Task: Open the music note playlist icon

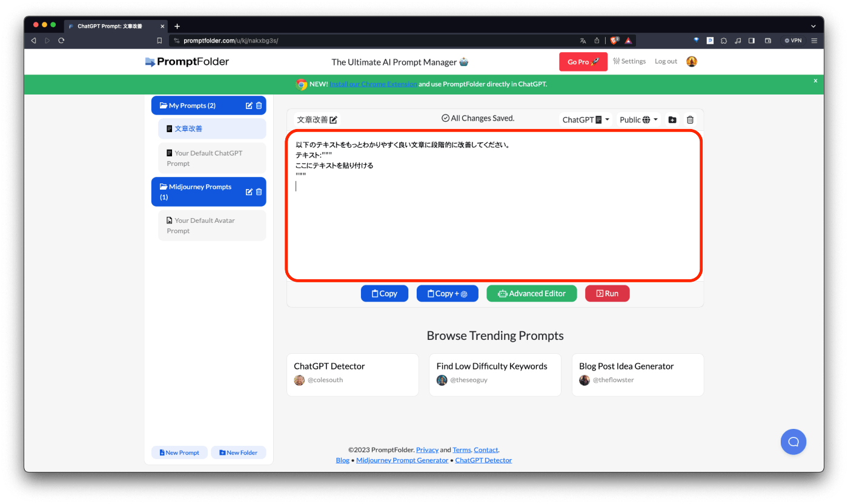Action: [x=738, y=41]
